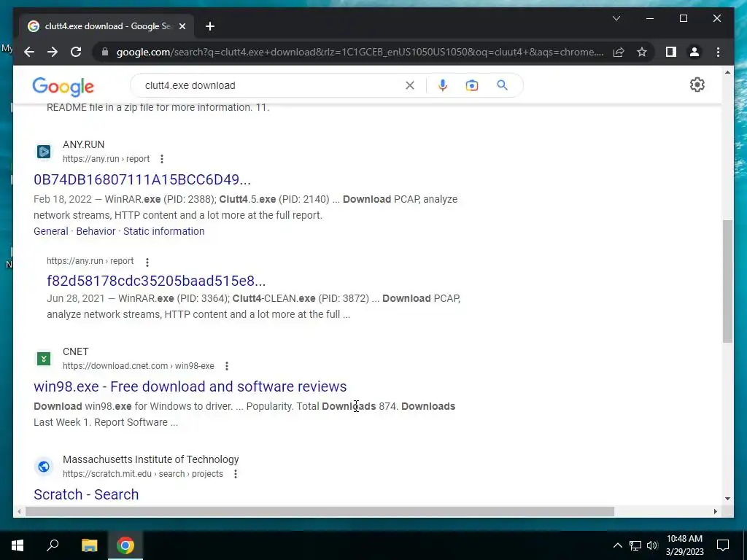
Task: Open Windows taskbar search
Action: tap(53, 545)
